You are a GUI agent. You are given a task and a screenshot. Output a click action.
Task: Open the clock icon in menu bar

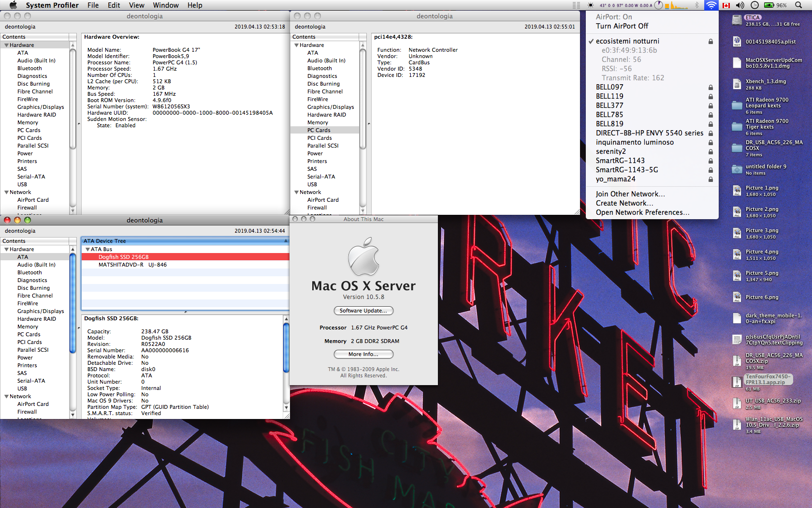(x=754, y=5)
